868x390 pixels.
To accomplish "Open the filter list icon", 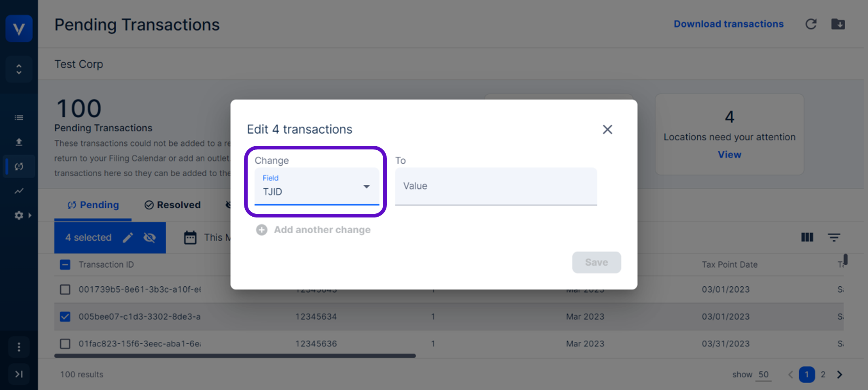I will [834, 237].
